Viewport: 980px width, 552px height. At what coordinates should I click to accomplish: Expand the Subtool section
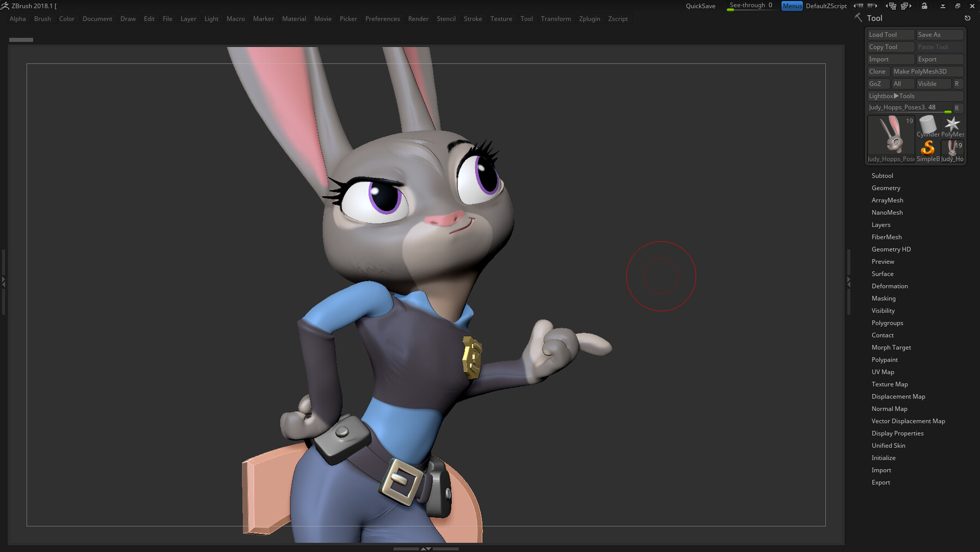882,175
